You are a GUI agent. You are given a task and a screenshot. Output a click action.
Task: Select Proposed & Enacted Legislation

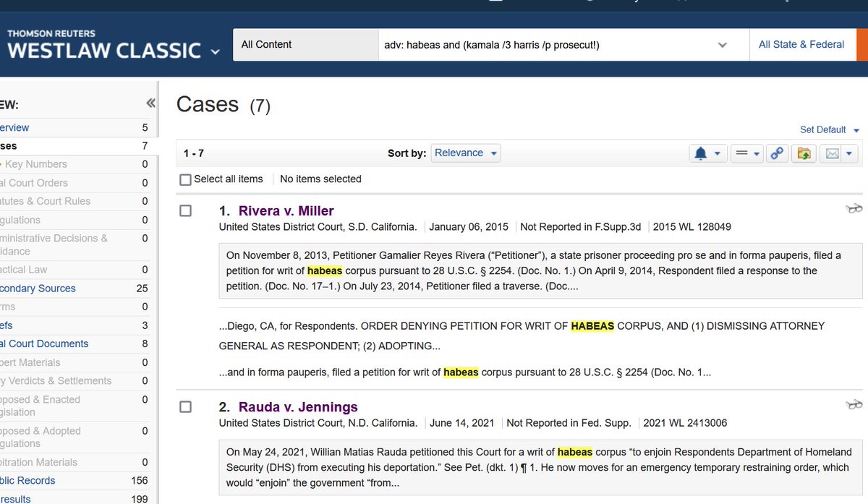tap(40, 406)
